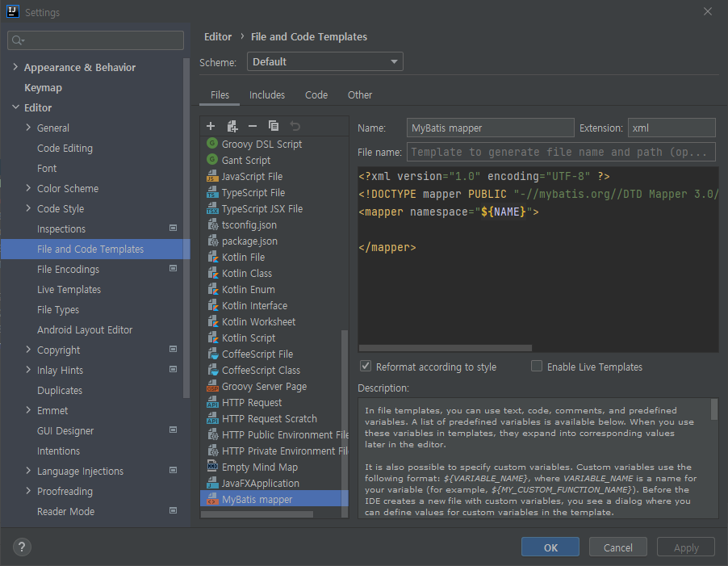Click the package.json file icon
The height and width of the screenshot is (566, 728).
(212, 241)
